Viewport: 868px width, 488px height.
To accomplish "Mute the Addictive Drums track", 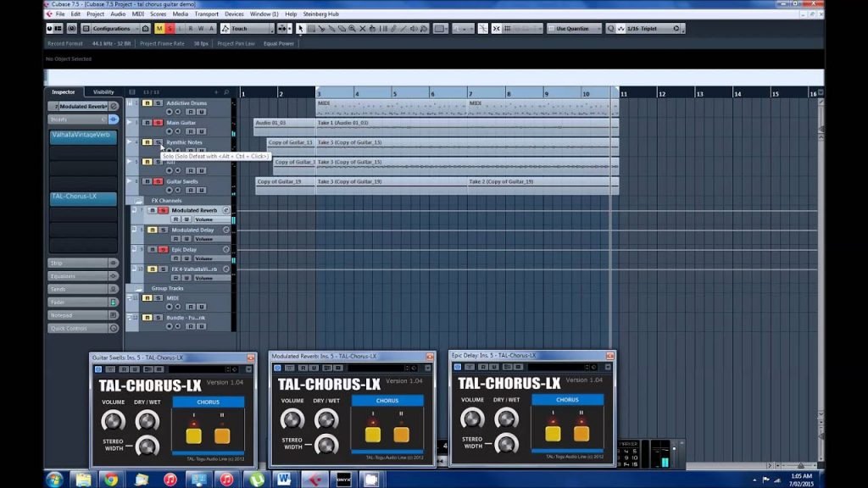I will coord(147,103).
